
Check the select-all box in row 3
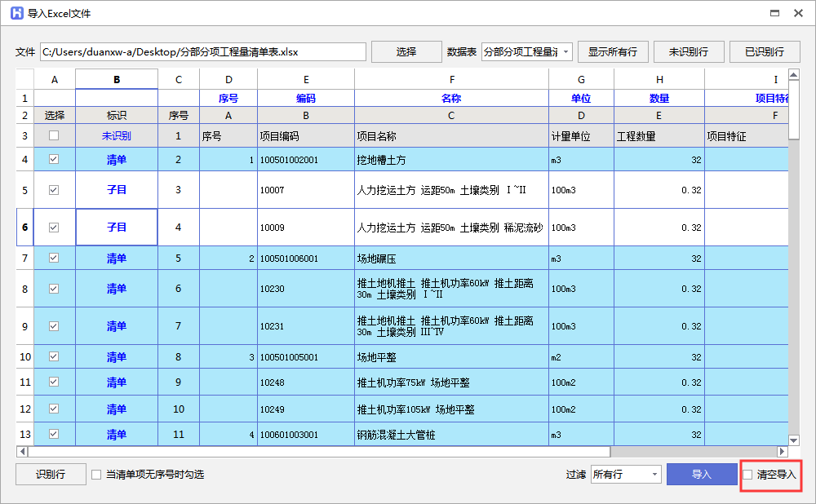54,136
